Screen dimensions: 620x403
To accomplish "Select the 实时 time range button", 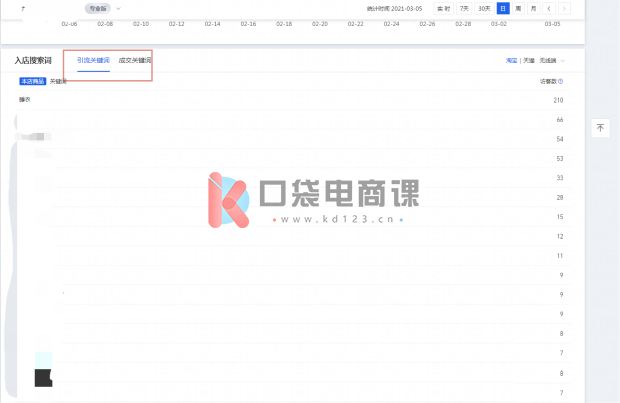I will point(443,8).
